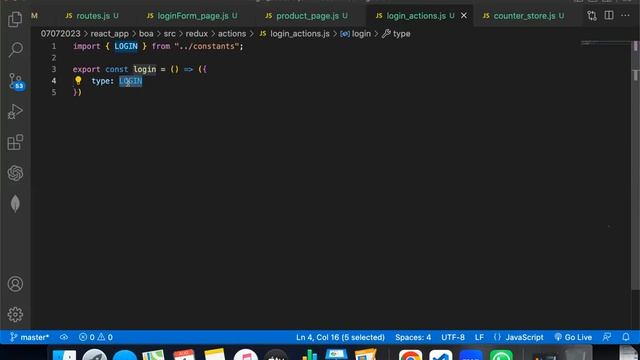Image resolution: width=640 pixels, height=360 pixels.
Task: Expand the redux breadcrumb
Action: pyautogui.click(x=197, y=33)
